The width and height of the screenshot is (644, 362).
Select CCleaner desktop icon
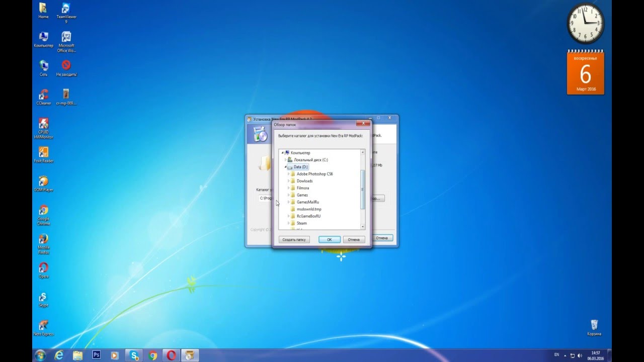click(x=44, y=97)
